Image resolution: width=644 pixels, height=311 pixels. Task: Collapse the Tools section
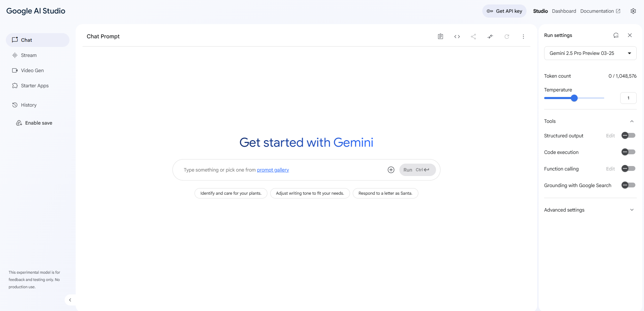point(632,121)
